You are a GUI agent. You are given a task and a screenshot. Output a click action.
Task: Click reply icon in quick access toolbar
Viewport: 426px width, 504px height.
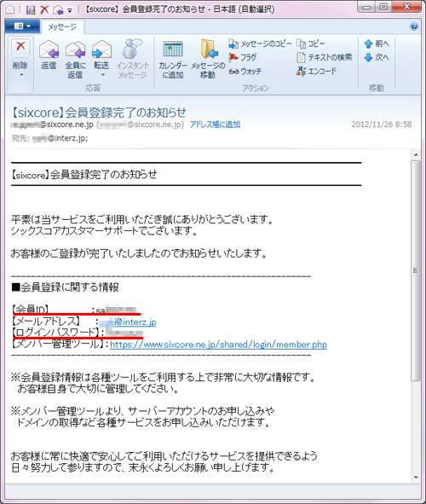click(x=58, y=10)
